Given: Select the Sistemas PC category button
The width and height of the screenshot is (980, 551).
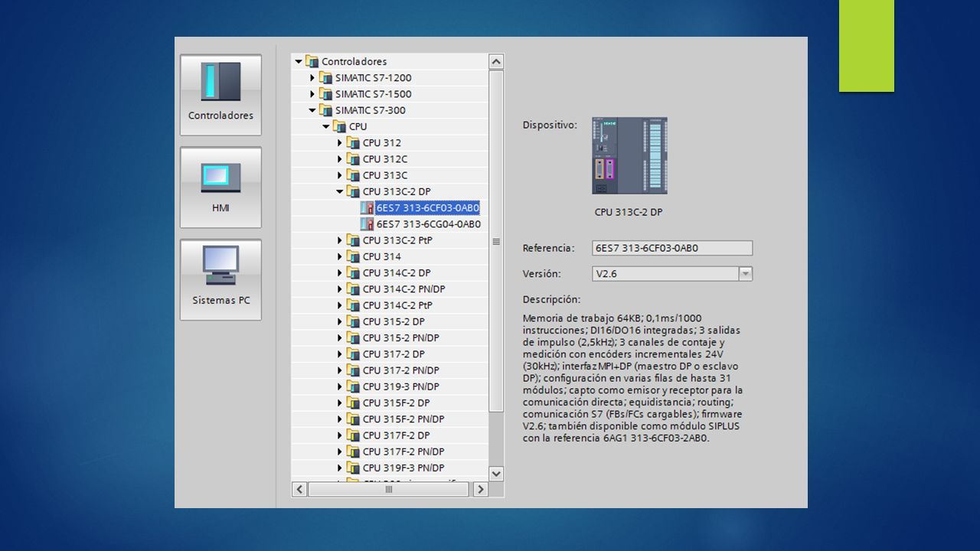Looking at the screenshot, I should 220,280.
